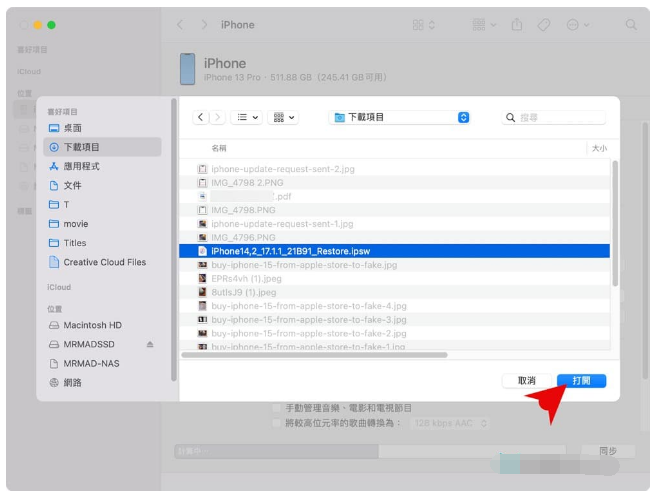This screenshot has height=498, width=657.
Task: Click Finder window search icon
Action: tap(631, 25)
